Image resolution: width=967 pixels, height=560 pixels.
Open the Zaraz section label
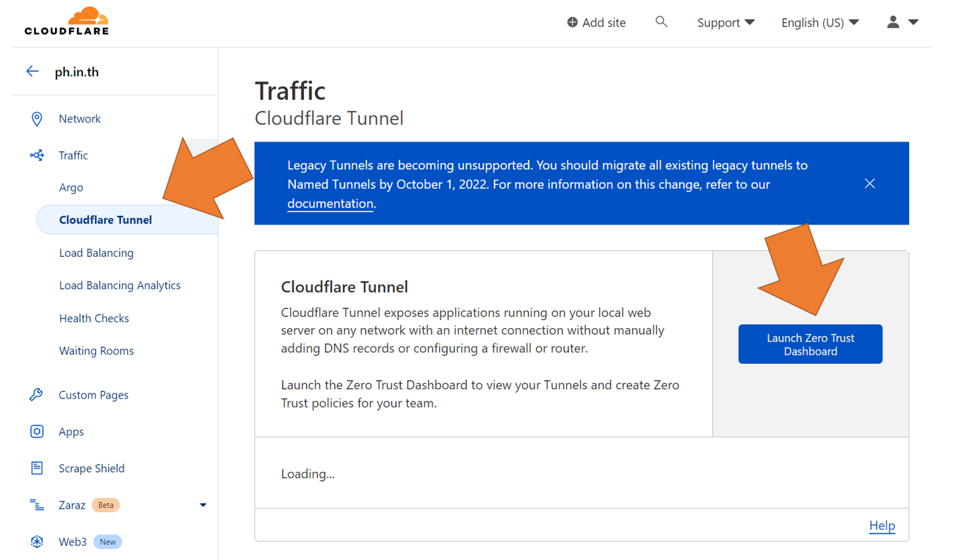pos(72,505)
